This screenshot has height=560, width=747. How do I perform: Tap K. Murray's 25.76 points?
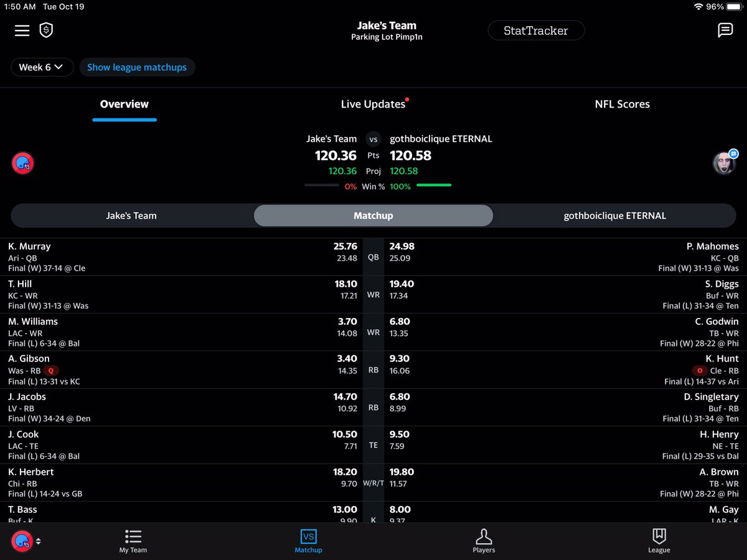[345, 246]
